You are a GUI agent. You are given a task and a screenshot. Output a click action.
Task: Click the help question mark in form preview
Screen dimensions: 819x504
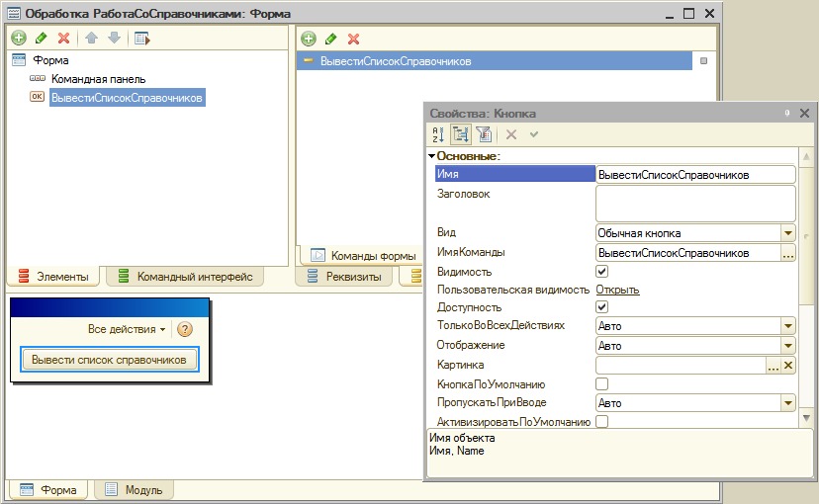(x=185, y=329)
